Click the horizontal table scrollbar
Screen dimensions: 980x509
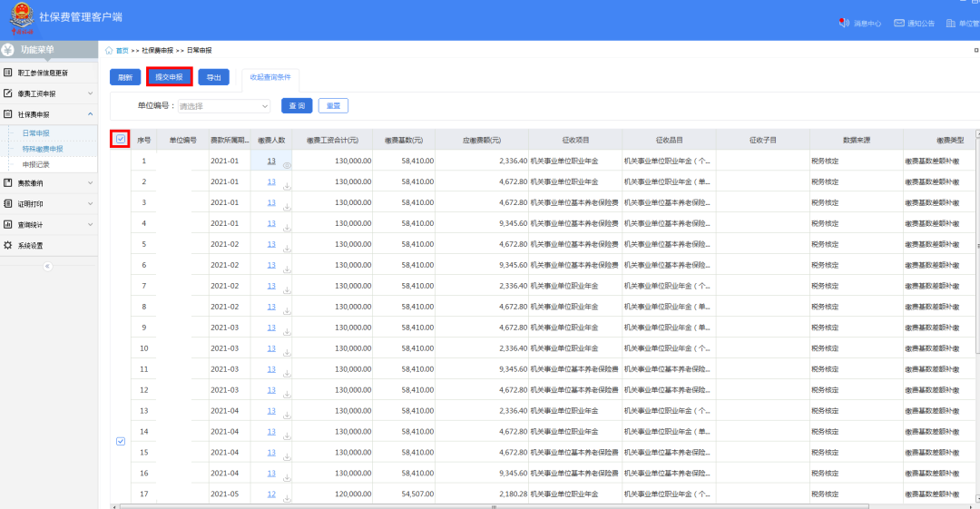tap(494, 506)
